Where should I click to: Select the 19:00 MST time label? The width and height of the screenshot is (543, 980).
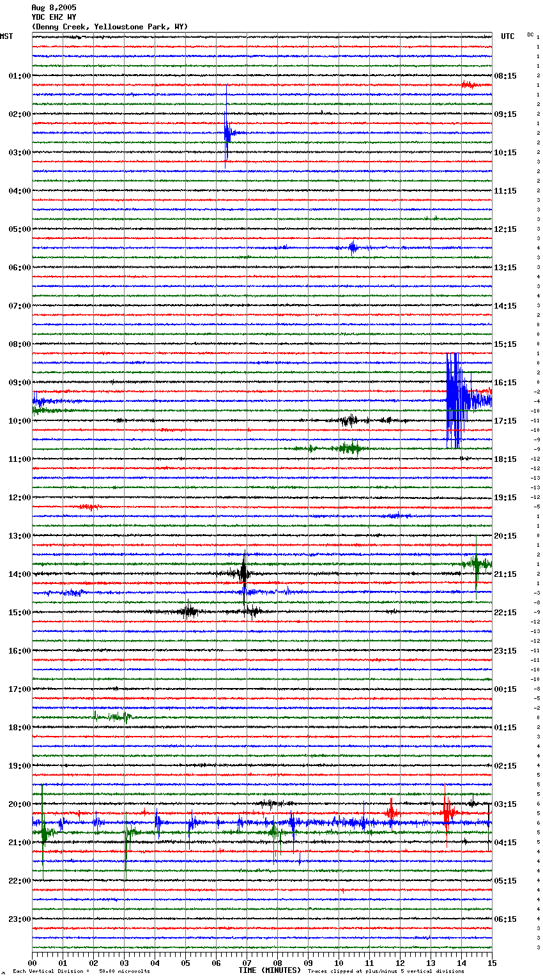(20, 766)
